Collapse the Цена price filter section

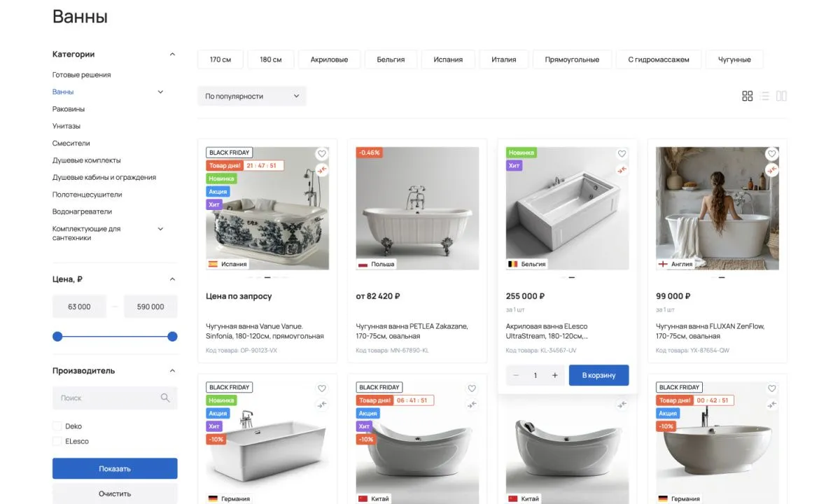click(x=172, y=279)
